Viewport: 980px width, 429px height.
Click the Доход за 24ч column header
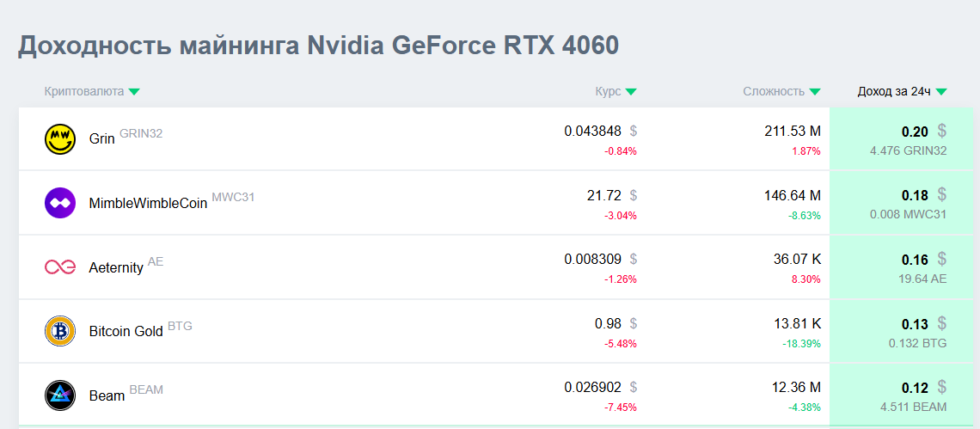click(x=894, y=91)
